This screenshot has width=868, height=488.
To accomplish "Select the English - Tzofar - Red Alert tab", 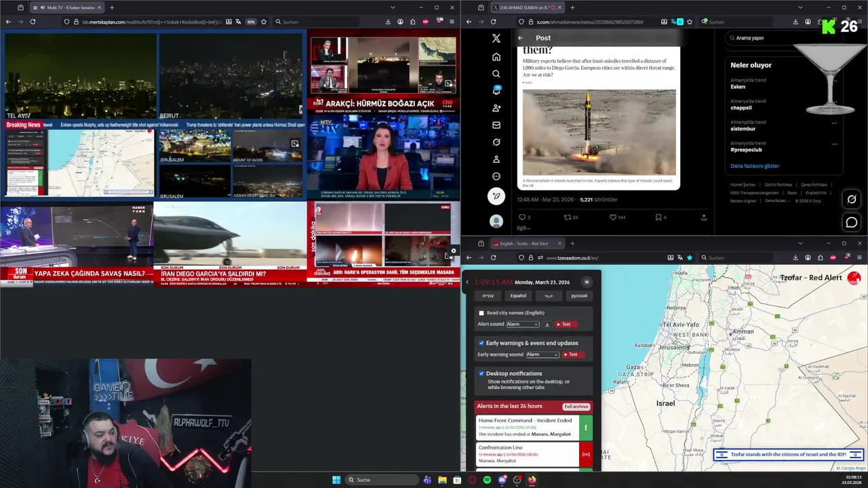I will [x=527, y=243].
